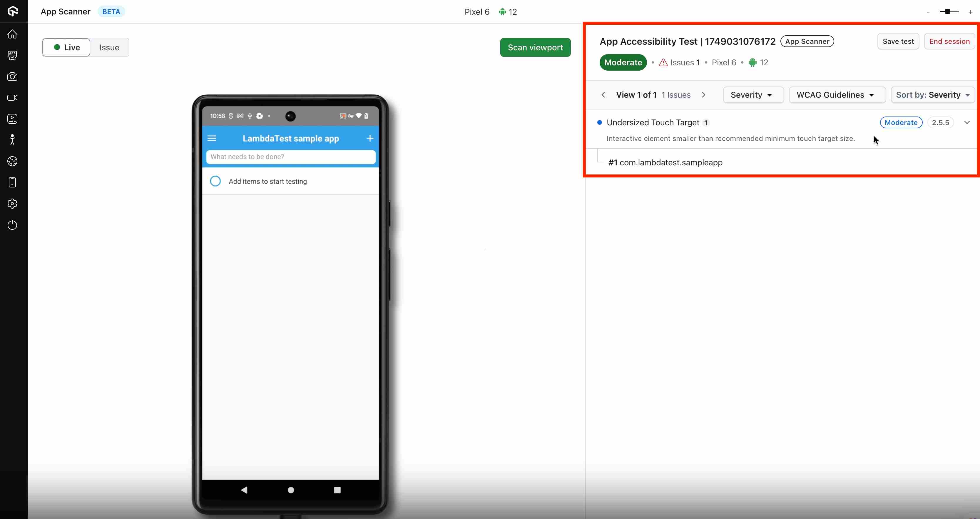This screenshot has height=519, width=980.
Task: Tap the Android home navigation button
Action: 291,490
